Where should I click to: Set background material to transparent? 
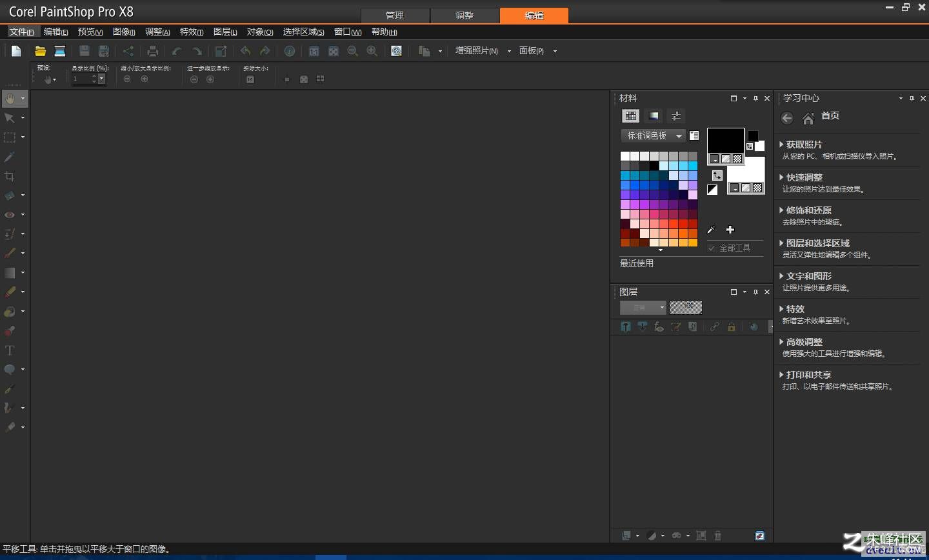pos(757,188)
